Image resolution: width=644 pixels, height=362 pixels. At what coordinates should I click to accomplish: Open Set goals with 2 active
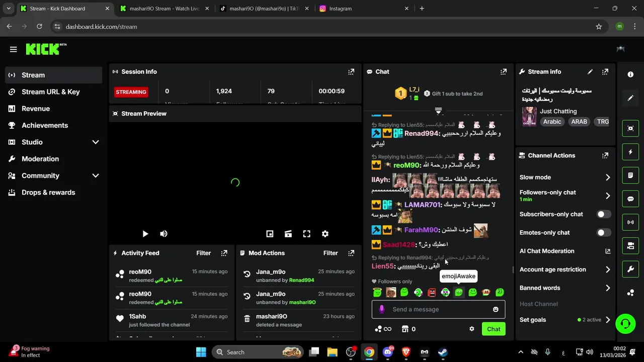pos(565,320)
